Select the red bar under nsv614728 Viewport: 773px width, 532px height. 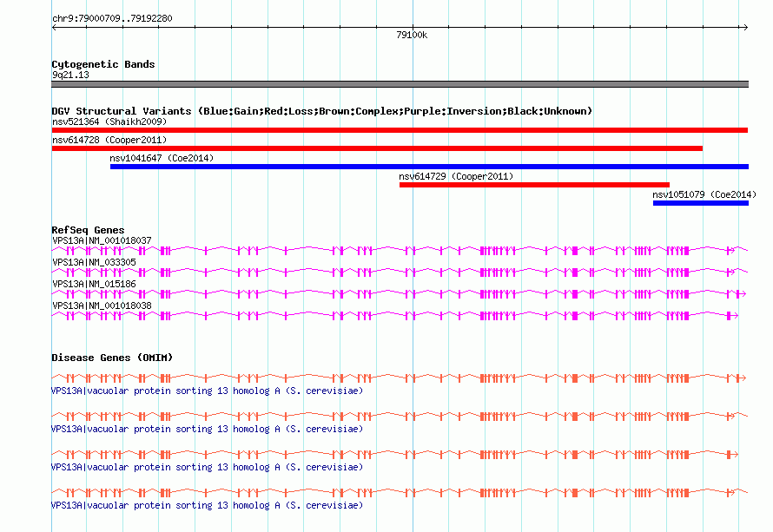pos(377,148)
